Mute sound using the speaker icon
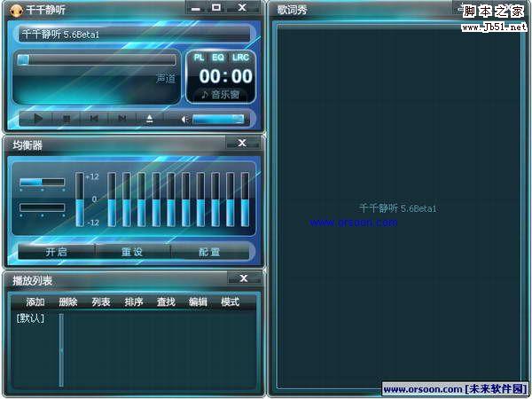 [185, 120]
